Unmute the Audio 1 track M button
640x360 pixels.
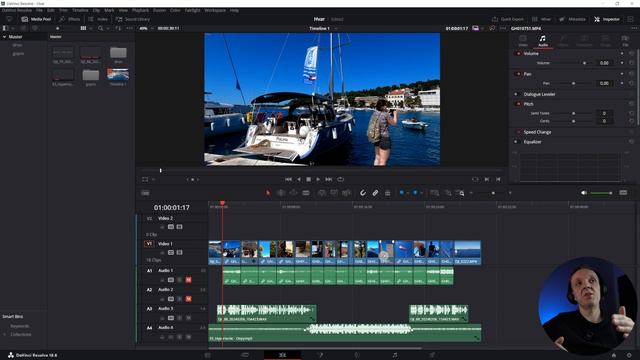189,280
